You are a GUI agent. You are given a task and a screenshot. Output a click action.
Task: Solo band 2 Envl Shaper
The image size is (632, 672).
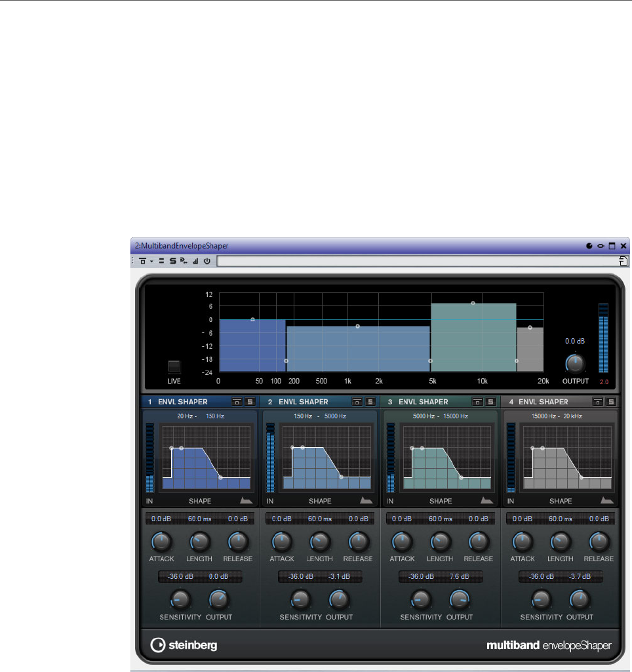370,402
